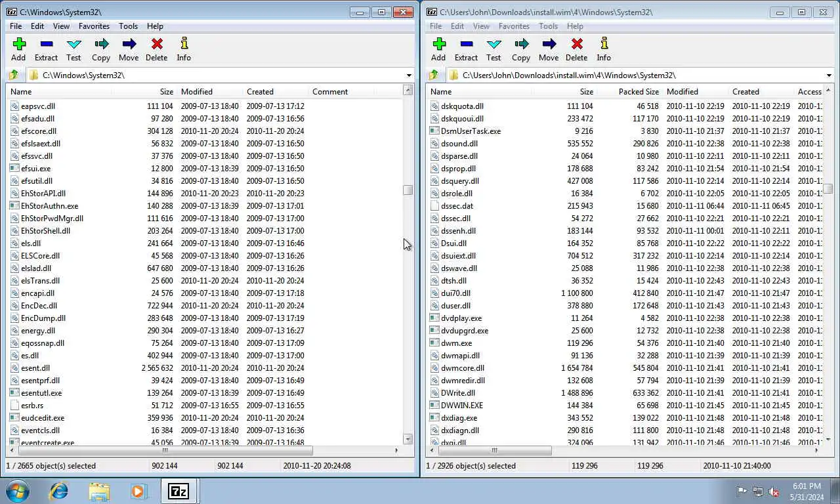
Task: Open Windows Media Player from the taskbar
Action: 138,491
